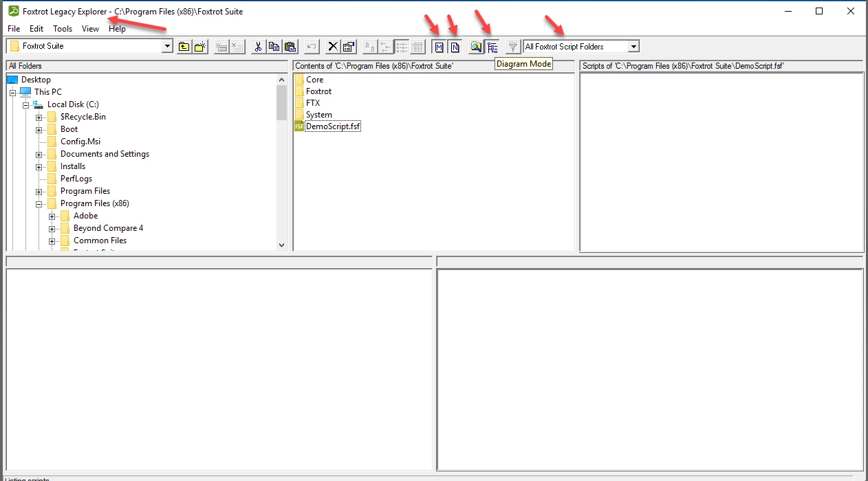
Task: Collapse the Local Disk (C:) node
Action: tap(25, 104)
